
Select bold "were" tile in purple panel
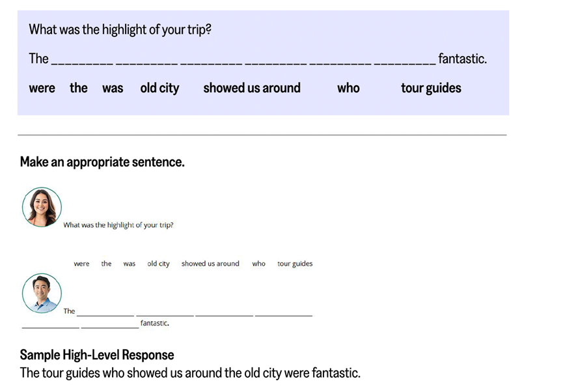pyautogui.click(x=42, y=89)
